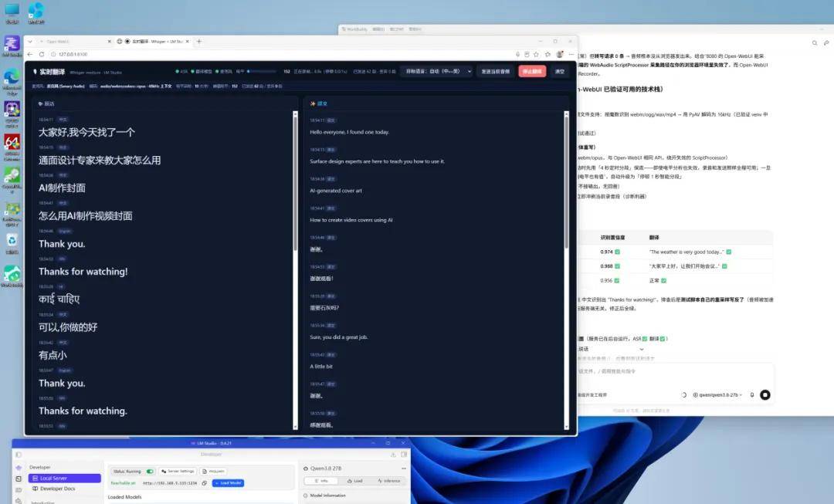Close the Open WebUI browser tab

tap(109, 41)
